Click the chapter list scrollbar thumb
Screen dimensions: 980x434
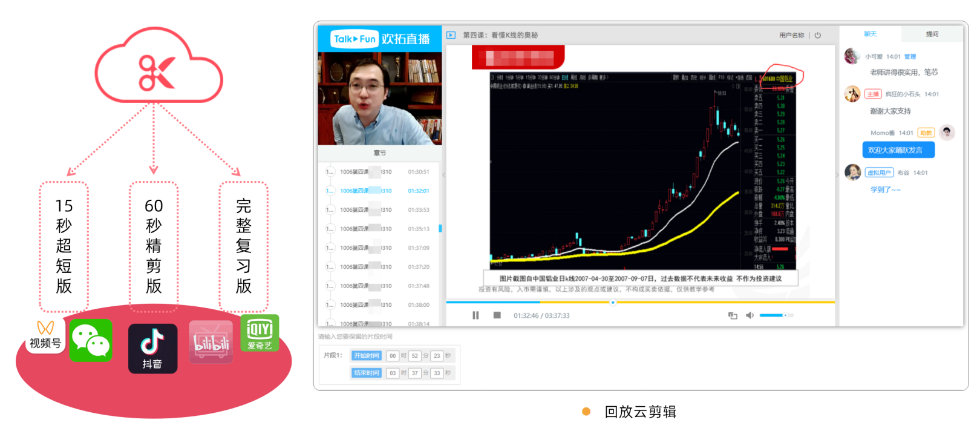pos(440,228)
